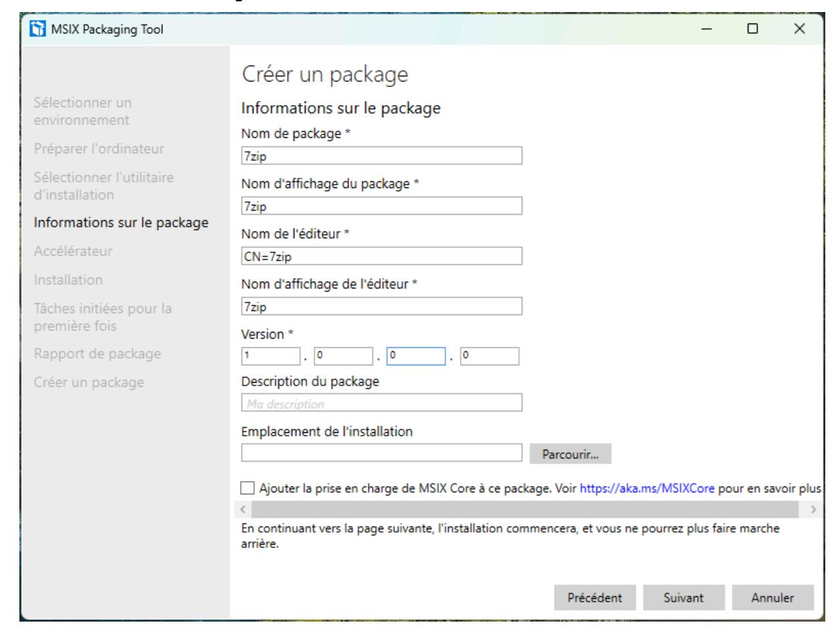Open the aka.ms/MSIXCore link

tap(647, 488)
